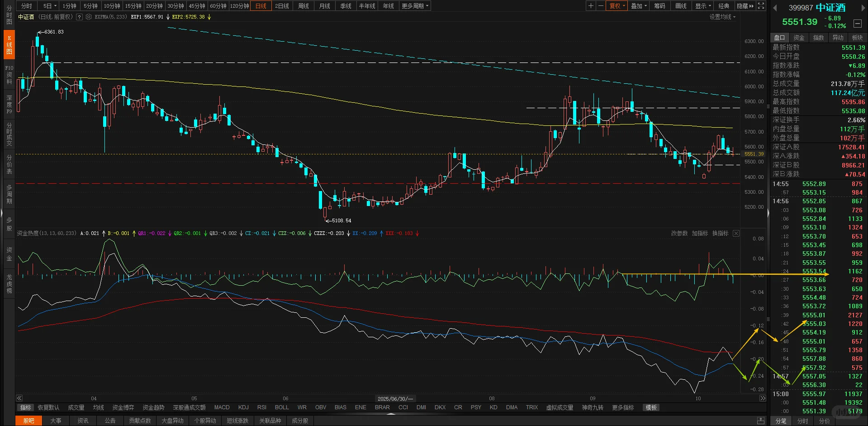Open the 叠加 overlay dropdown
Screen dimensions: 868x426
[x=639, y=6]
